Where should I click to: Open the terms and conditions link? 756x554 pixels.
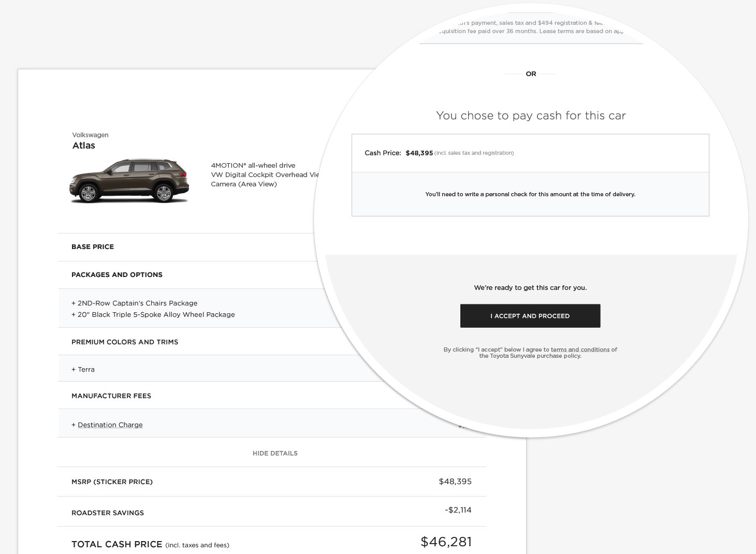pyautogui.click(x=580, y=349)
